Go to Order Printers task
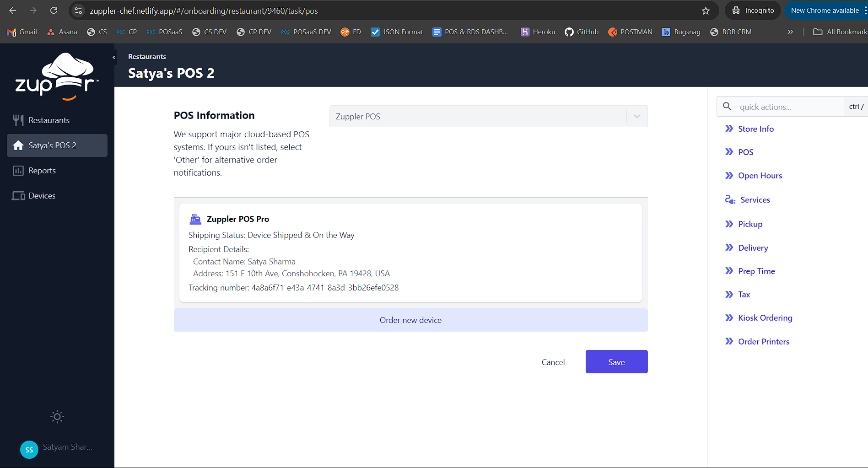Image resolution: width=868 pixels, height=468 pixels. pos(757,342)
